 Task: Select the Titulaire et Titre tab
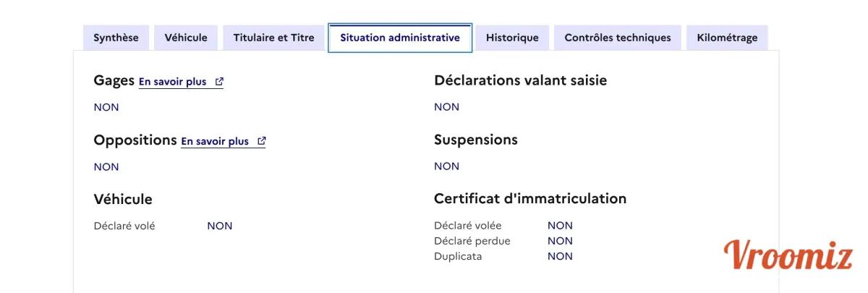coord(273,38)
